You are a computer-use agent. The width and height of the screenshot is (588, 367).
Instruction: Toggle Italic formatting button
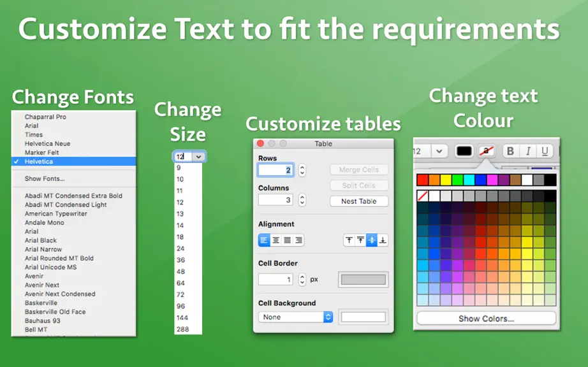[x=527, y=151]
